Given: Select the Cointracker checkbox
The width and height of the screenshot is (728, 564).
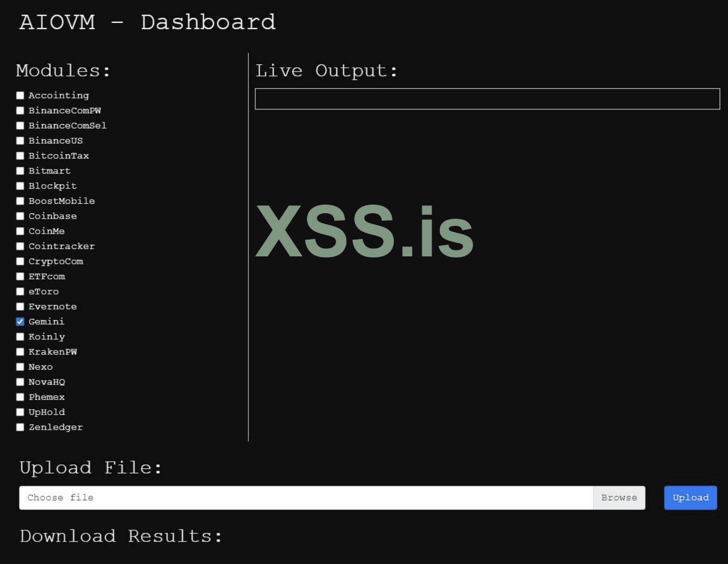Looking at the screenshot, I should tap(20, 246).
